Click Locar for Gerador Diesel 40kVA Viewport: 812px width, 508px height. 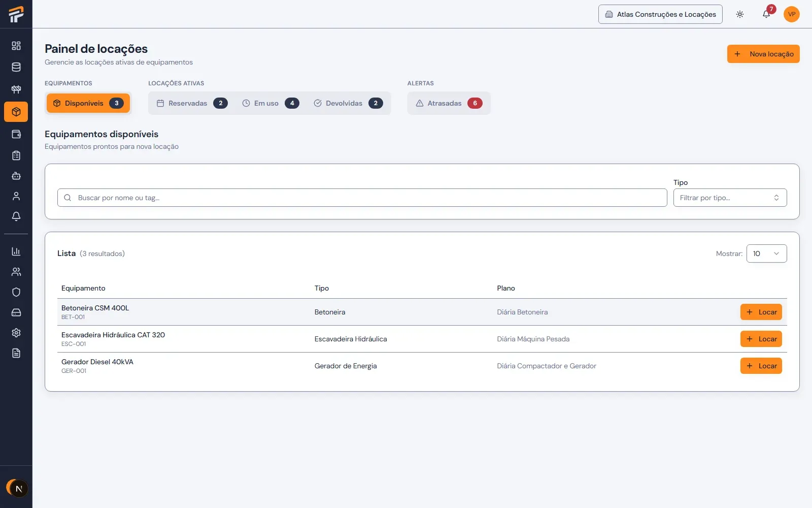click(x=761, y=366)
